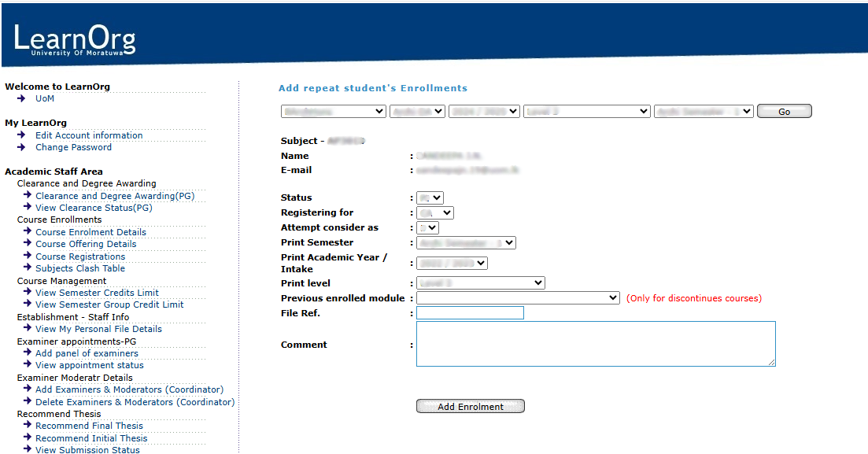868x454 pixels.
Task: Click the LearnOrg logo
Action: click(x=74, y=40)
